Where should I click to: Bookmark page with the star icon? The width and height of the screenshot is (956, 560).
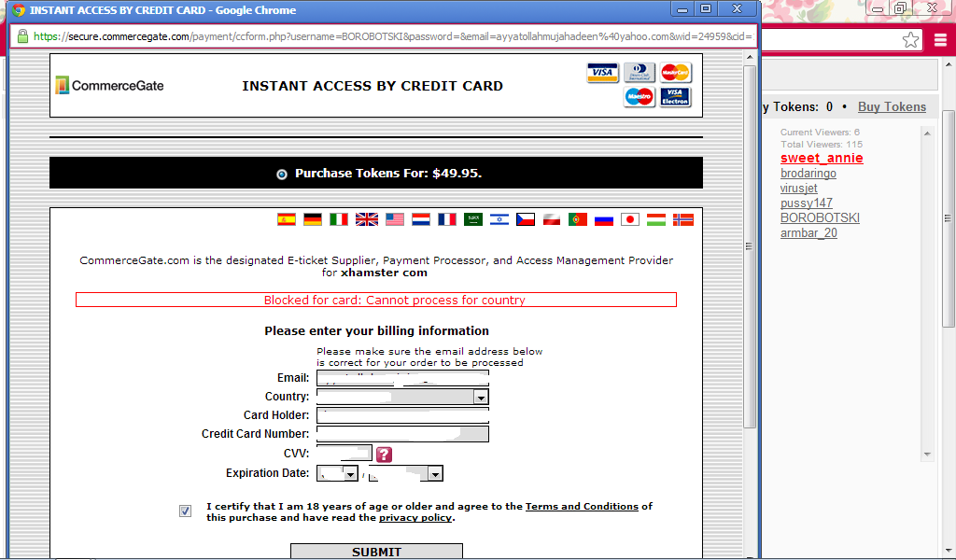[911, 40]
